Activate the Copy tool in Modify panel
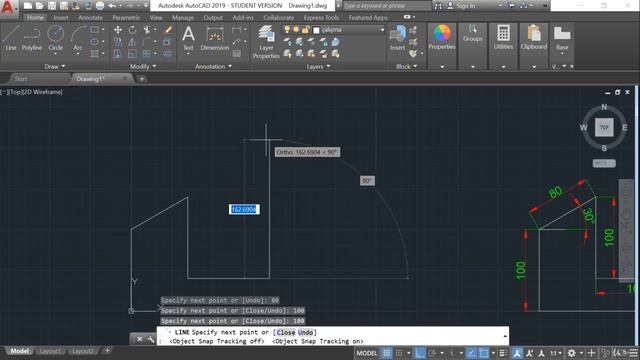Screen dimensions: 640x360 pos(118,42)
